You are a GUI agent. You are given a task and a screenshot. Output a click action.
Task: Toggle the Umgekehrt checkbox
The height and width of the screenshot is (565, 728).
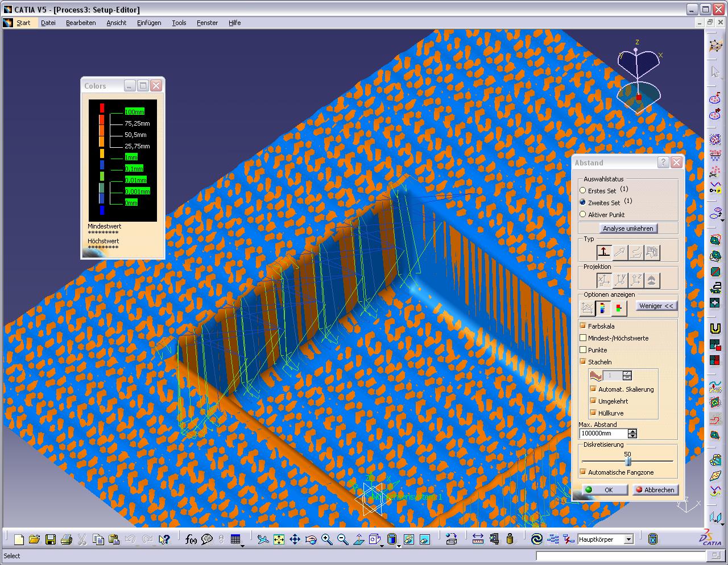coord(593,401)
